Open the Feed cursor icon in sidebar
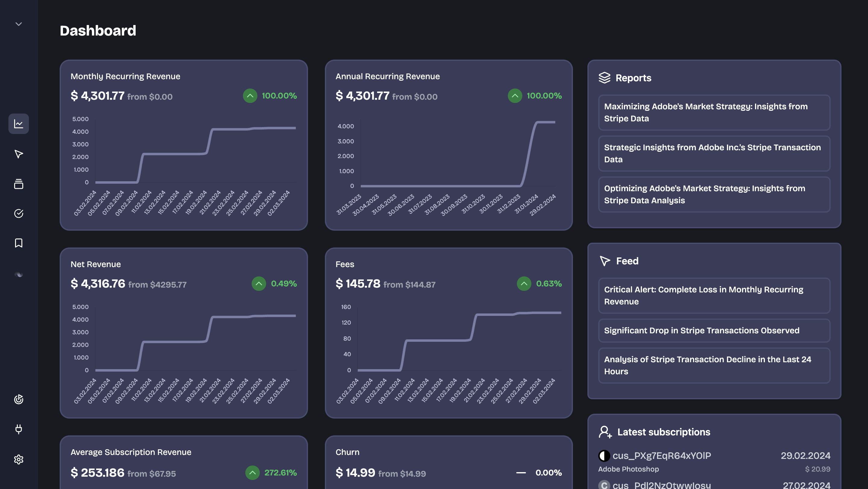The height and width of the screenshot is (489, 868). pos(18,154)
